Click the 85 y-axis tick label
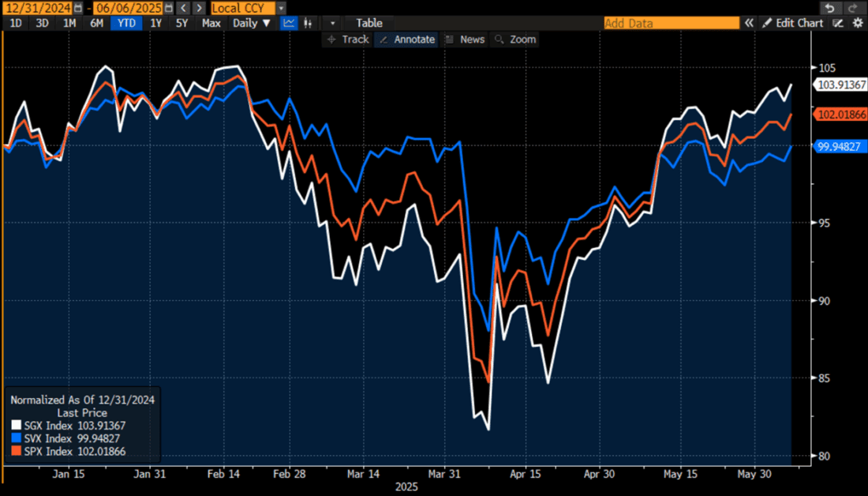868x496 pixels. pyautogui.click(x=825, y=378)
